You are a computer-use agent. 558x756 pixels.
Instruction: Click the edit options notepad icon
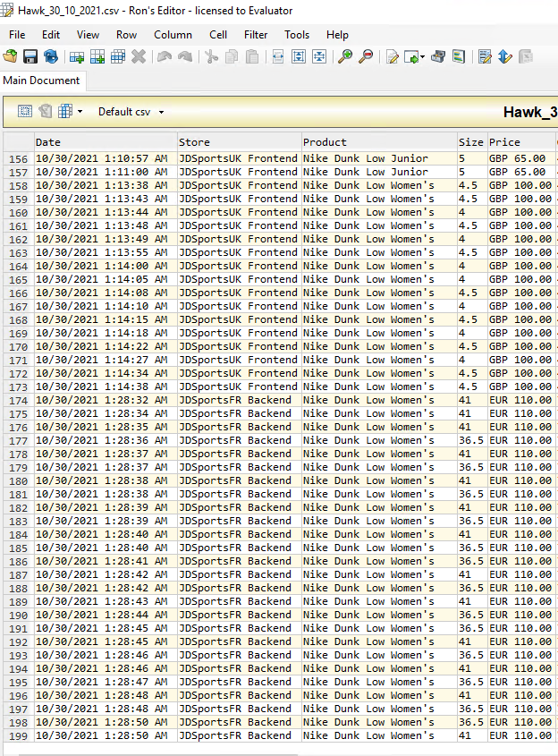(x=485, y=57)
